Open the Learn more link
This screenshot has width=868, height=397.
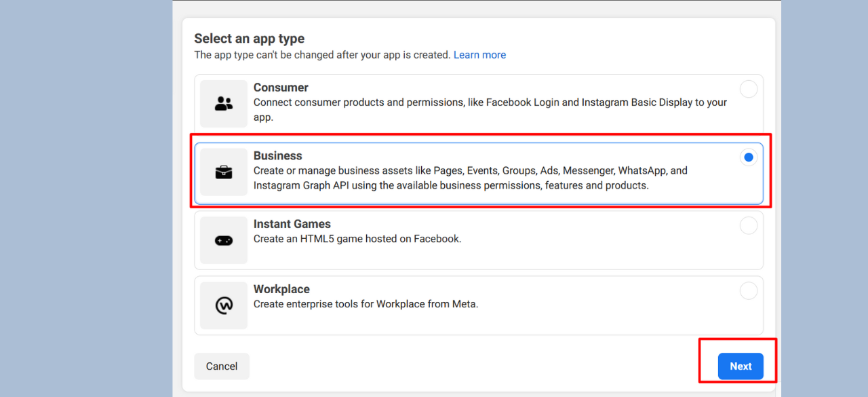tap(479, 55)
